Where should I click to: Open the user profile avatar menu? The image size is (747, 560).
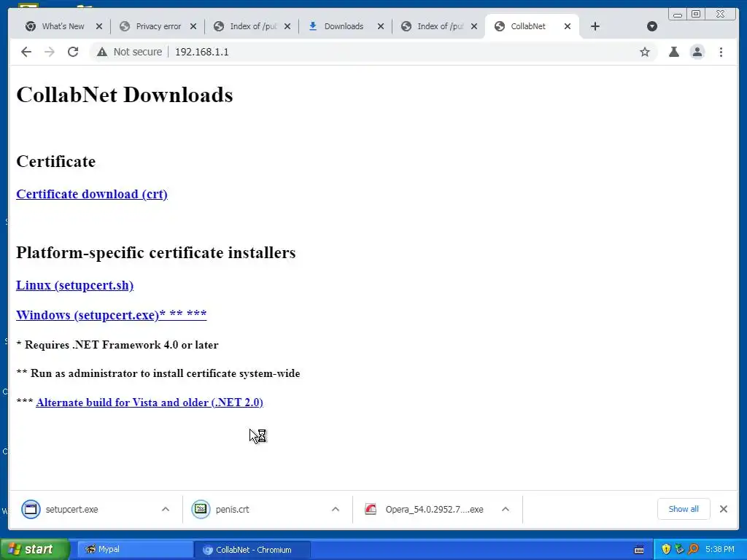pos(697,52)
